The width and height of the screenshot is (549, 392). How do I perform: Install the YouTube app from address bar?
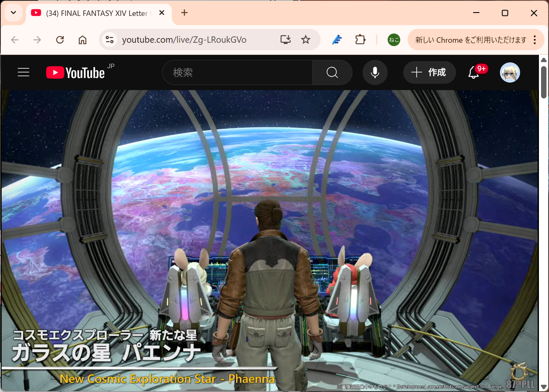pyautogui.click(x=285, y=40)
